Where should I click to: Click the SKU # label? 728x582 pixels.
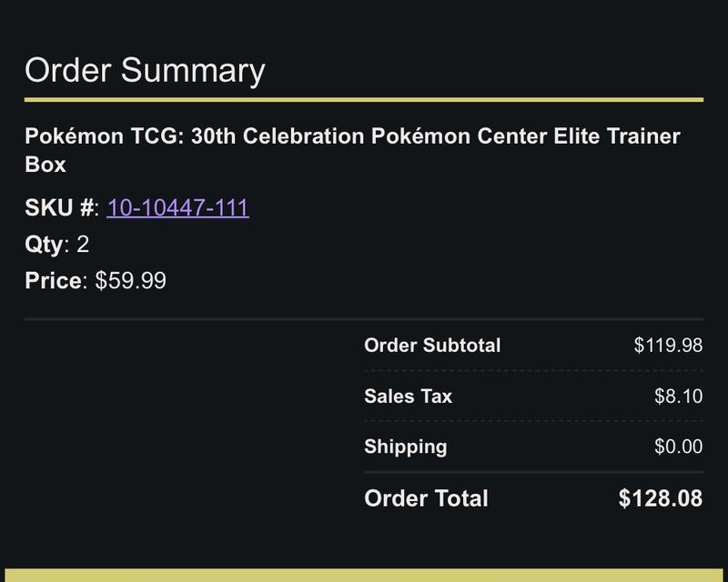(59, 207)
